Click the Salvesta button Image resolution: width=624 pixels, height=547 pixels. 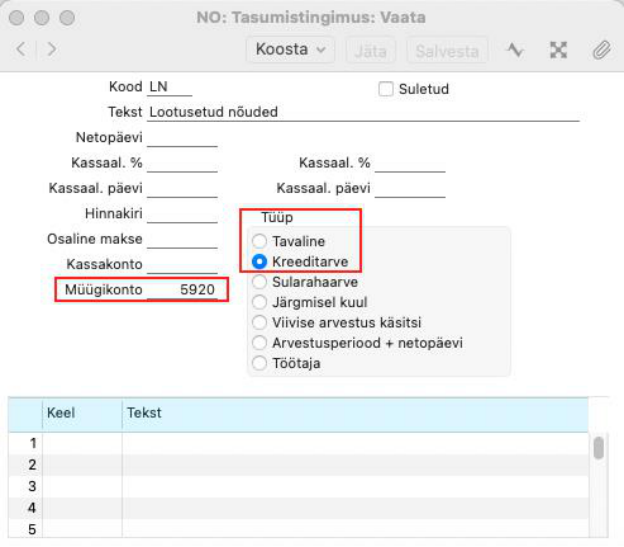447,51
